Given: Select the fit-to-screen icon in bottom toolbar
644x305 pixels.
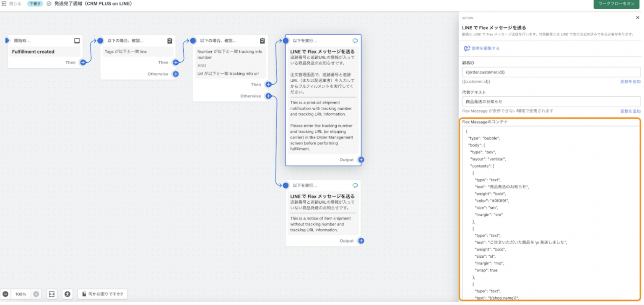Looking at the screenshot, I should coord(52,294).
